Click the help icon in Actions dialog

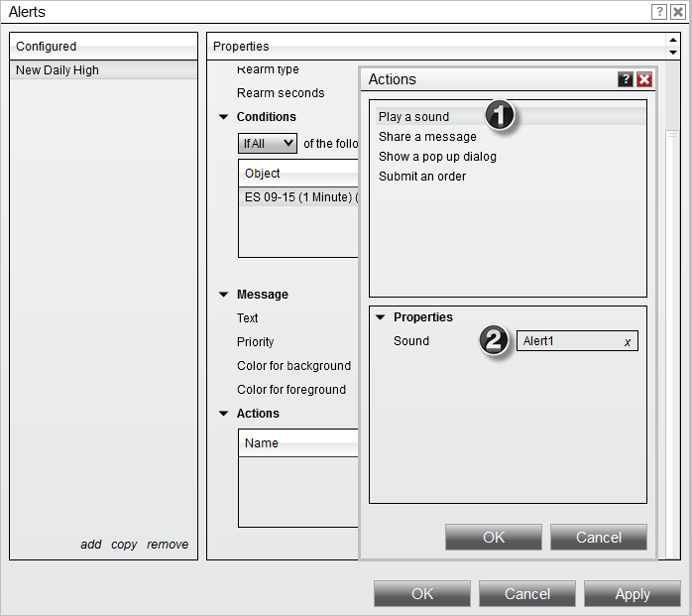tap(626, 79)
